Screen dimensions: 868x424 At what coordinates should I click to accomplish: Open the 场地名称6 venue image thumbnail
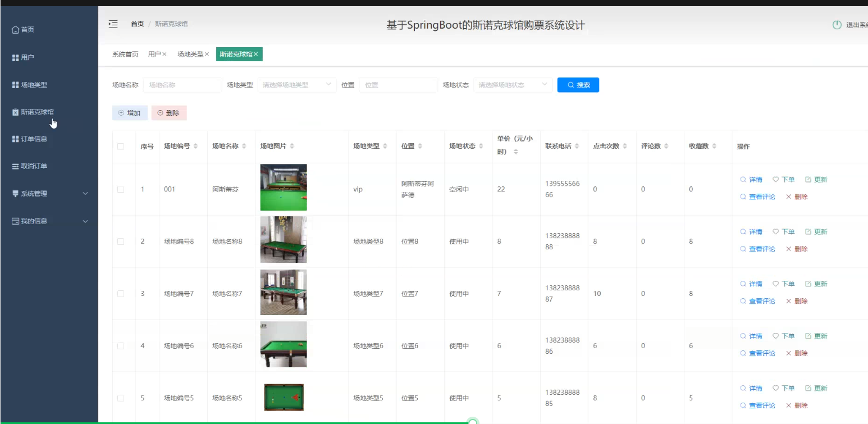[x=284, y=344]
